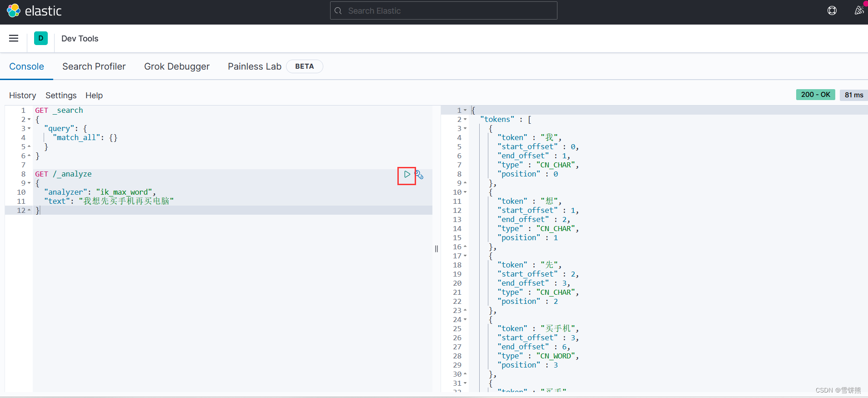
Task: Collapse the fold arrow on editor line 2
Action: [x=29, y=120]
